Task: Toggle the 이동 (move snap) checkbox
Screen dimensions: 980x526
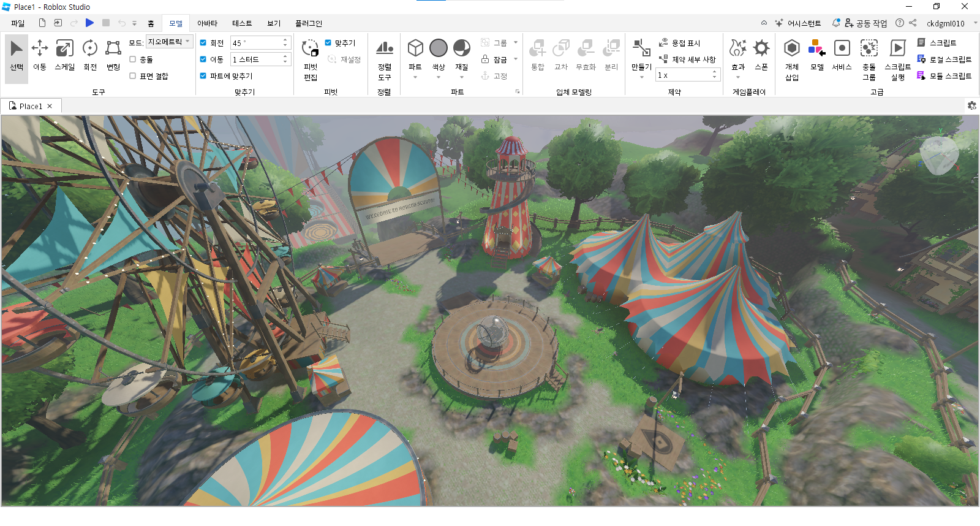Action: (203, 59)
